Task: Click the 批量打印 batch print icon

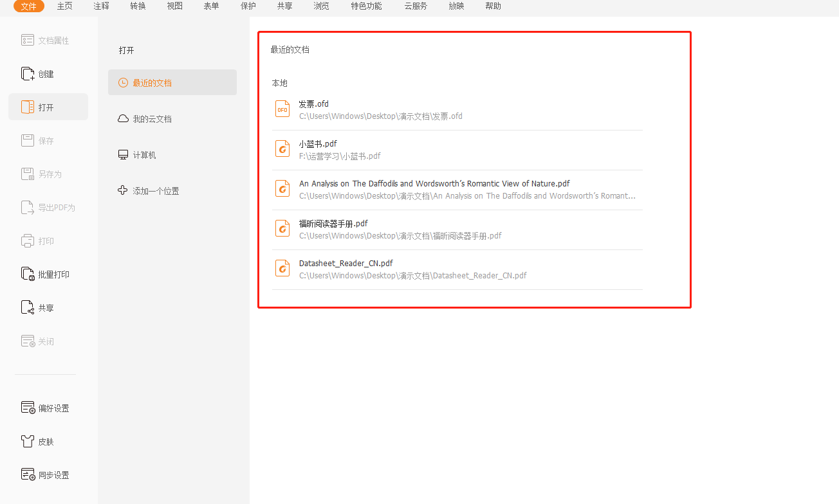Action: [28, 274]
